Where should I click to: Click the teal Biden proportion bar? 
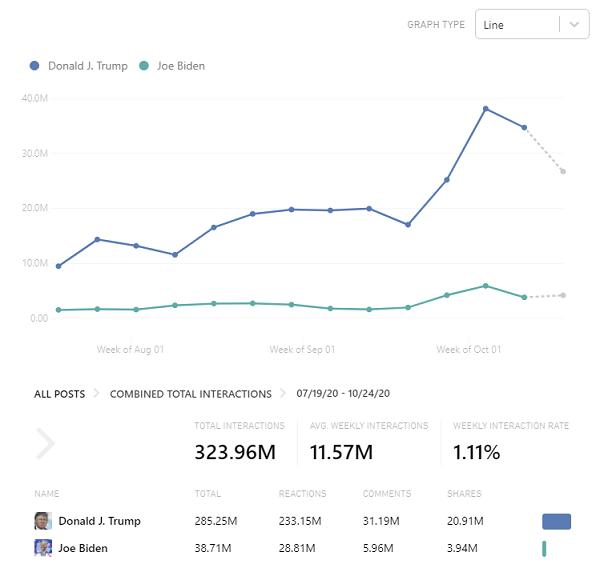(x=544, y=549)
